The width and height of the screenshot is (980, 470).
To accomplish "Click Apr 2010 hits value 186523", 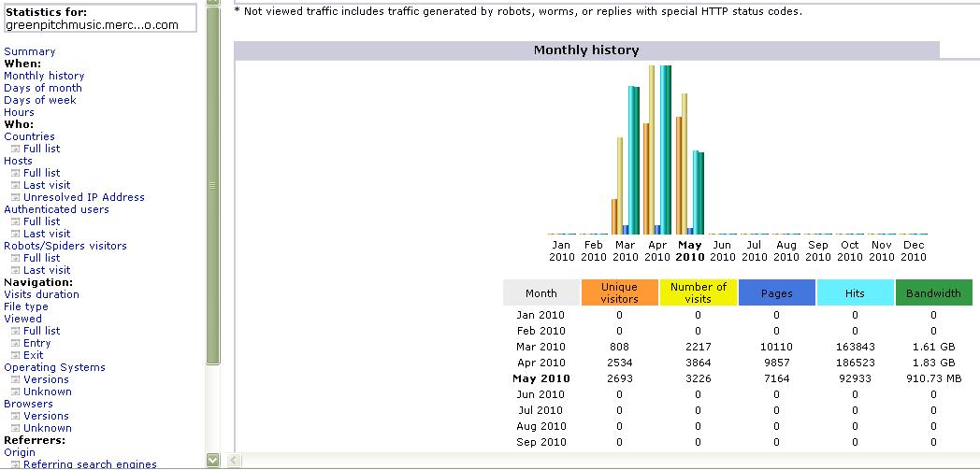I will (855, 363).
